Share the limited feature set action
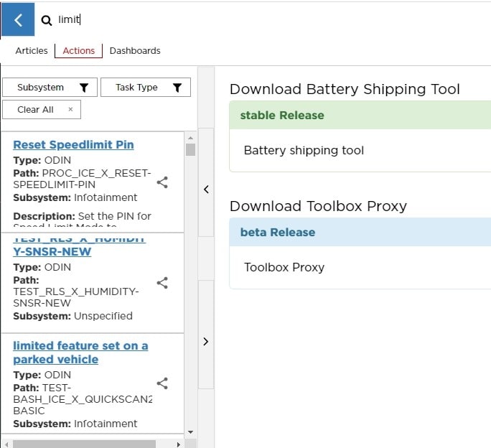The width and height of the screenshot is (491, 448). click(x=162, y=383)
